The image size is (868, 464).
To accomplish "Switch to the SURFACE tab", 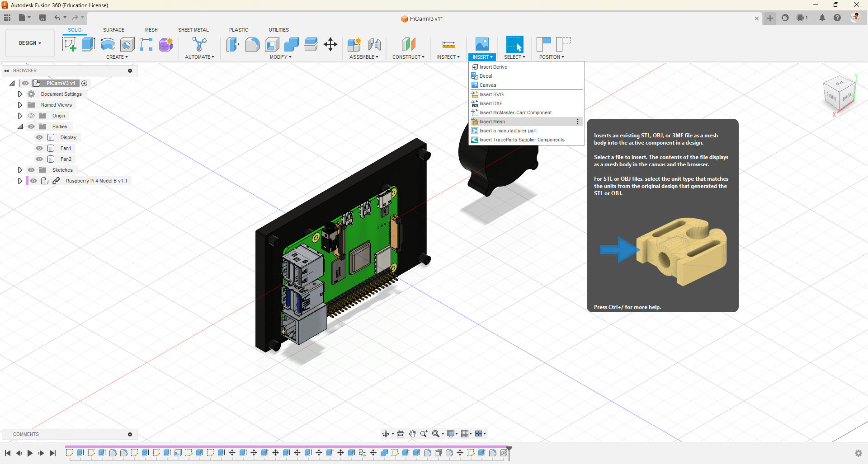I will coord(113,30).
